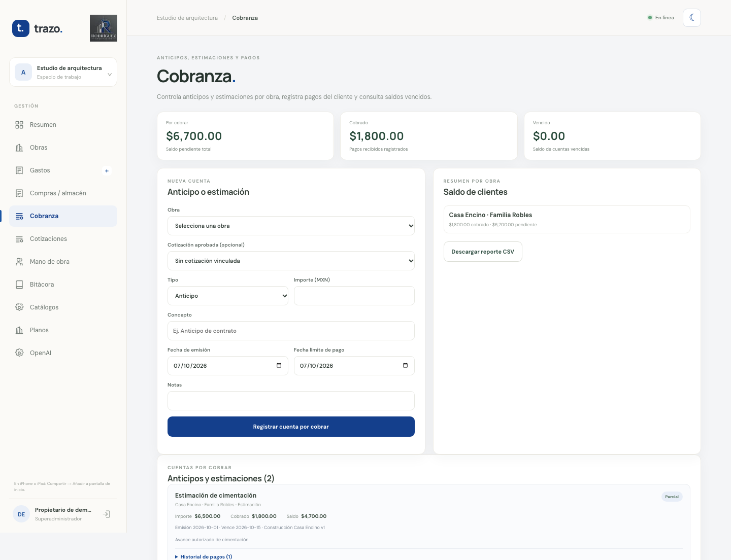Toggle dark mode with the moon icon
The width and height of the screenshot is (731, 560).
pos(692,18)
